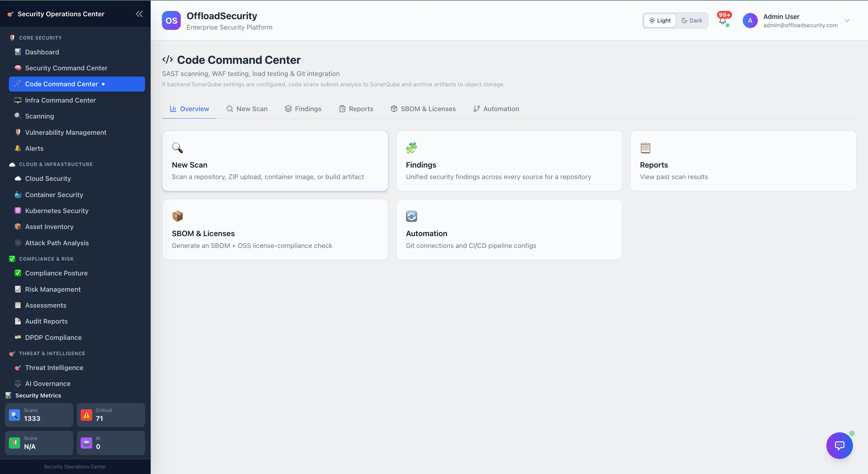Click the Kubernetes Security wheel icon

point(18,211)
